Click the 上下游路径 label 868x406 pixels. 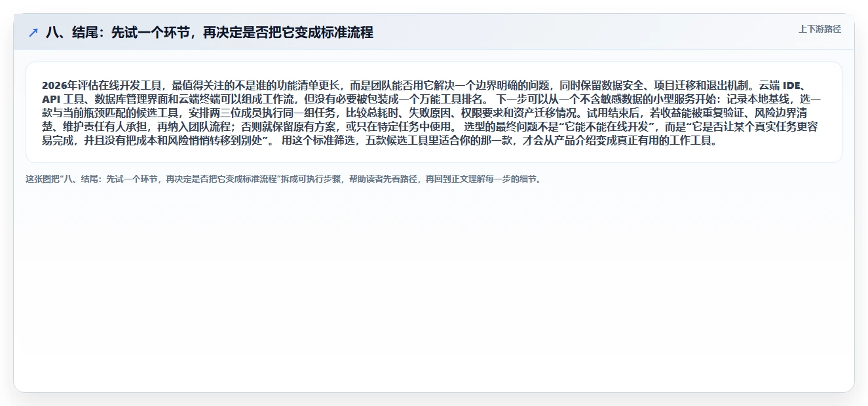(820, 29)
